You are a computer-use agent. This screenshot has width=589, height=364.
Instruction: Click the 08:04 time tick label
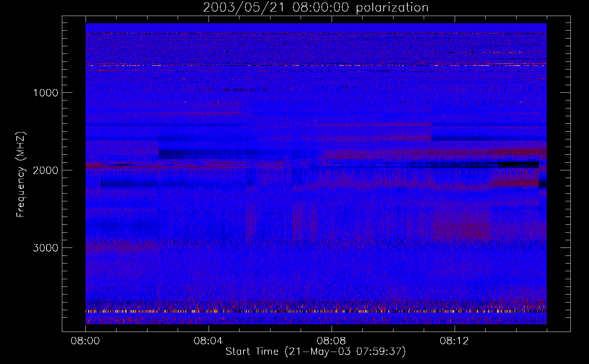point(208,341)
